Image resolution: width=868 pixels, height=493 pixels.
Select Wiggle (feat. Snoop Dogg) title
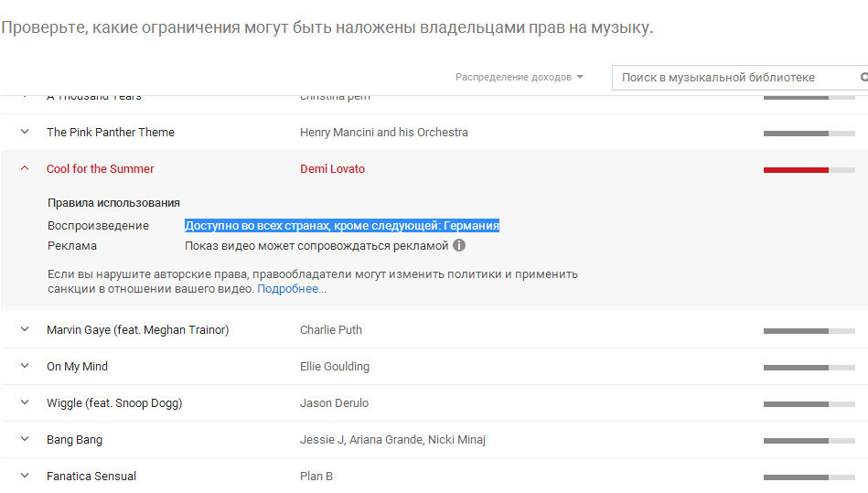pos(114,402)
